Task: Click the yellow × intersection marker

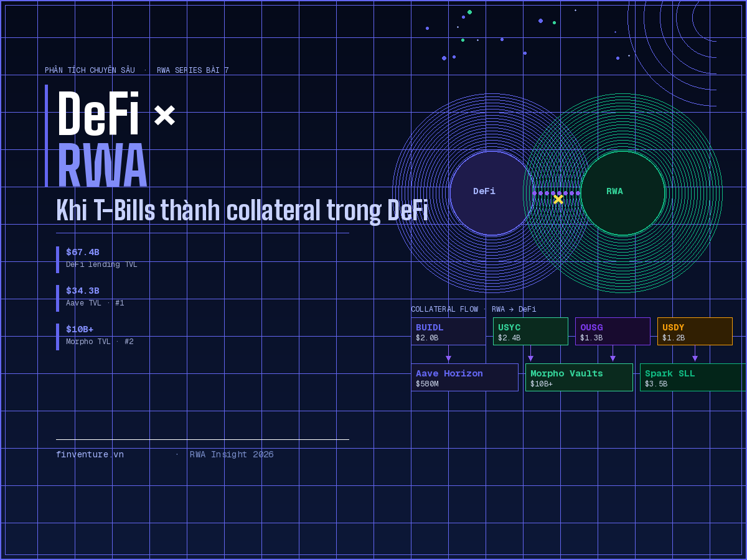Action: pos(558,200)
